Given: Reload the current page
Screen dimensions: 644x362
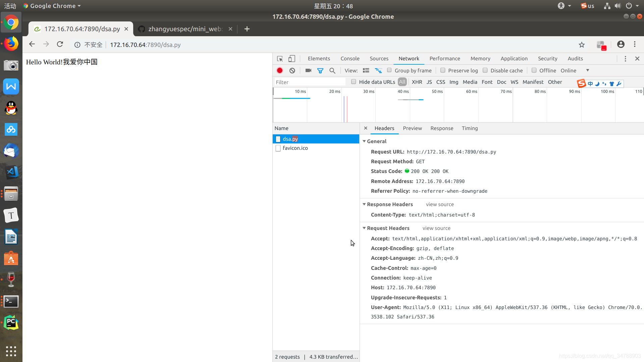Looking at the screenshot, I should tap(60, 44).
